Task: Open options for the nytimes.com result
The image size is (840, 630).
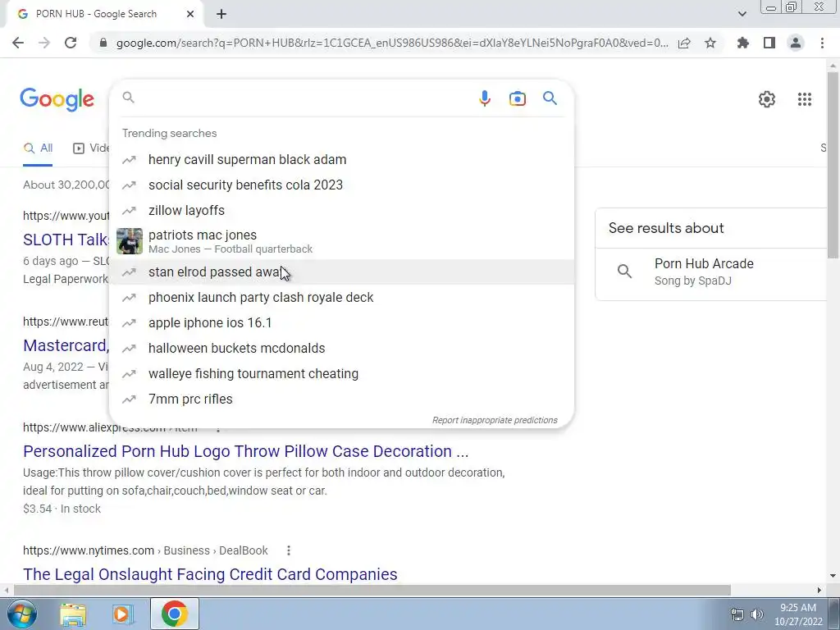Action: point(289,550)
